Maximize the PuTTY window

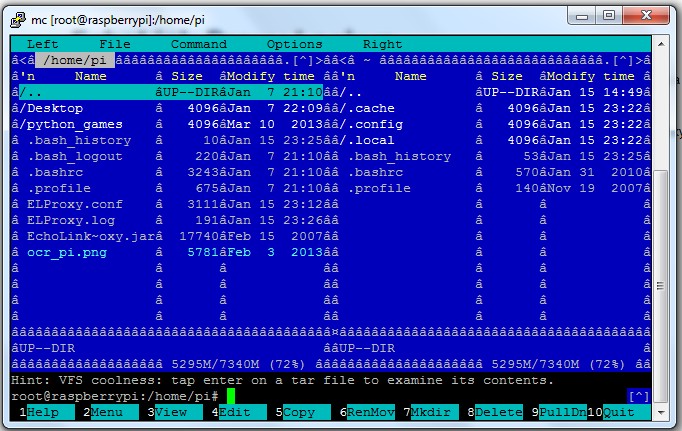pos(609,16)
